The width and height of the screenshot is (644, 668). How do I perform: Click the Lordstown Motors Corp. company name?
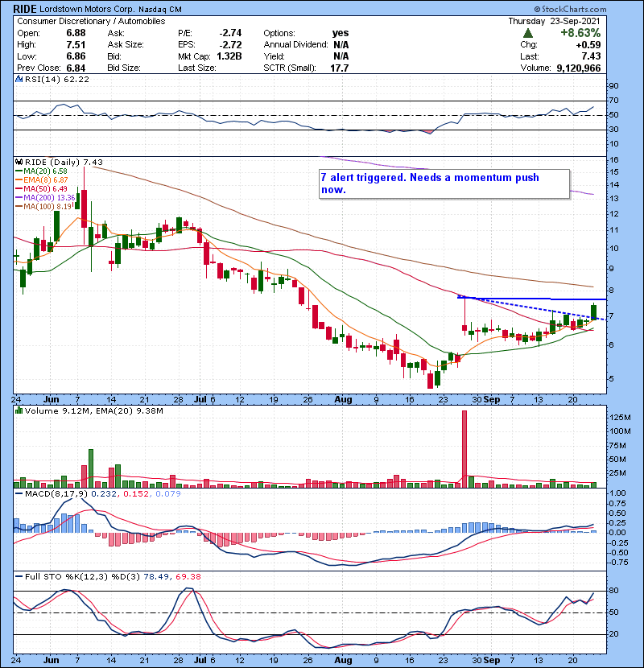87,10
